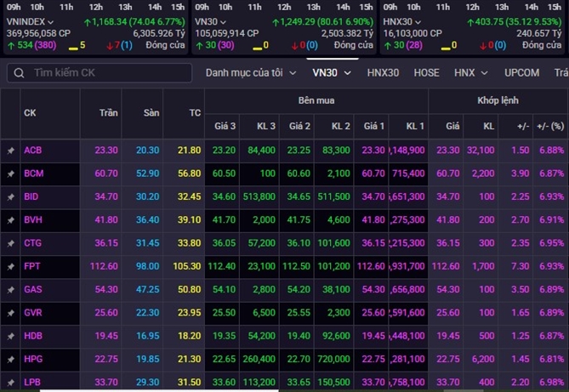Toggle the BVH row pin icon
Image resolution: width=569 pixels, height=392 pixels.
(x=10, y=220)
